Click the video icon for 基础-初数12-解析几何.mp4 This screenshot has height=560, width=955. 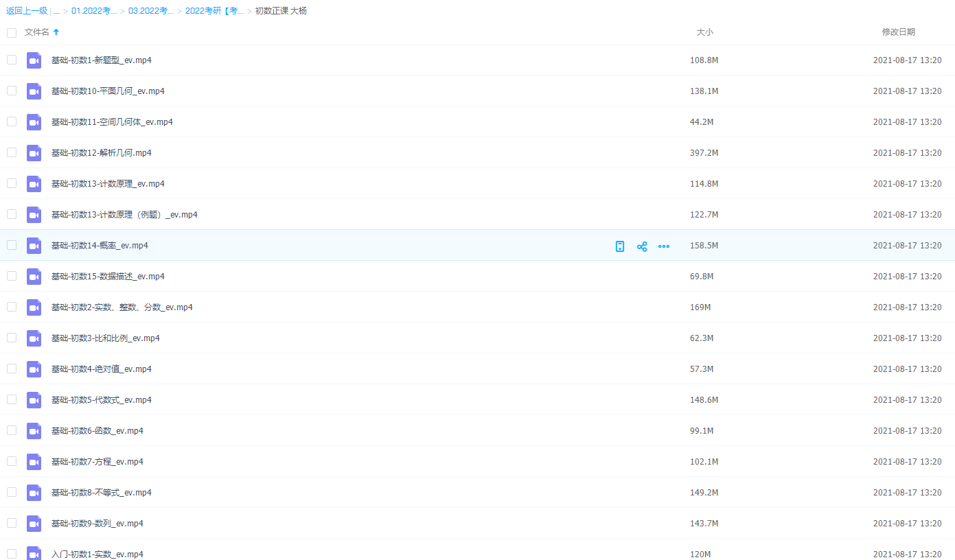[34, 153]
